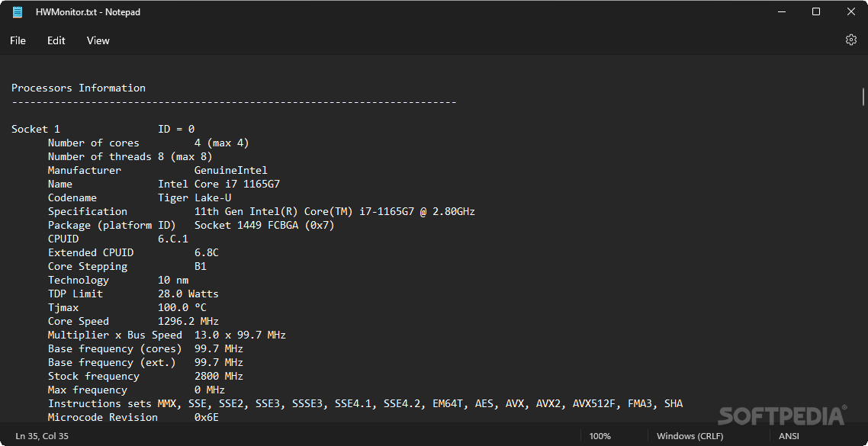Click the CPUID 6.C.1 value

point(172,239)
